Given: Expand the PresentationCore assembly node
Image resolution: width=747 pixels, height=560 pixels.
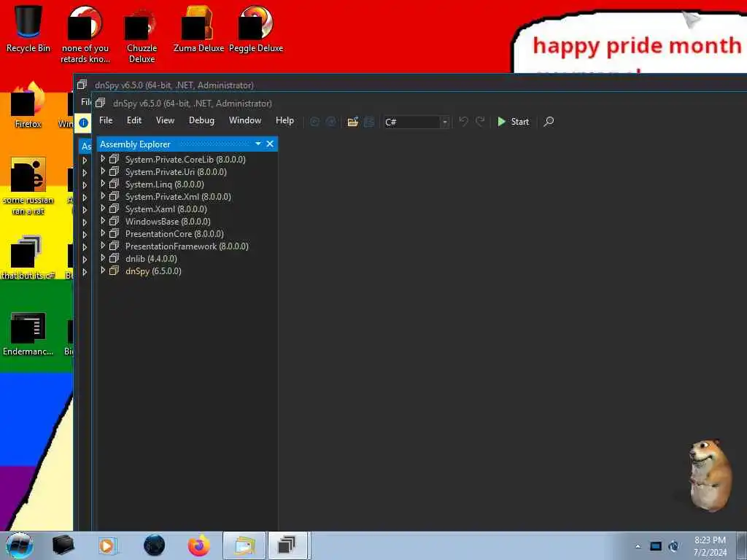Looking at the screenshot, I should click(x=102, y=233).
